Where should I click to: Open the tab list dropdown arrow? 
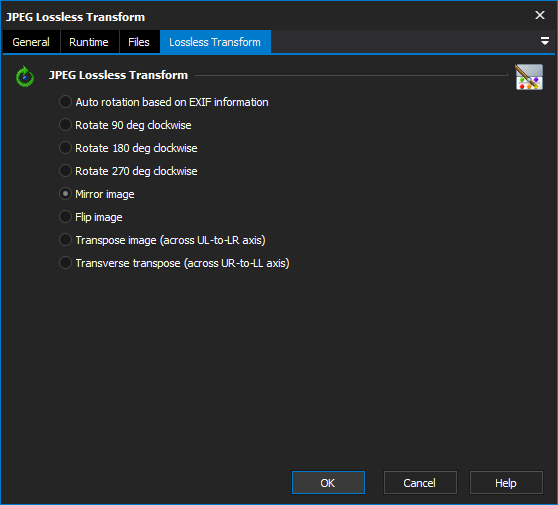pos(544,41)
